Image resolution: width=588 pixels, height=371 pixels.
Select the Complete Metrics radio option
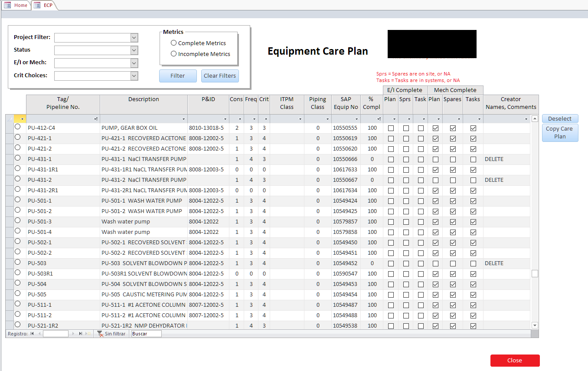pos(174,43)
